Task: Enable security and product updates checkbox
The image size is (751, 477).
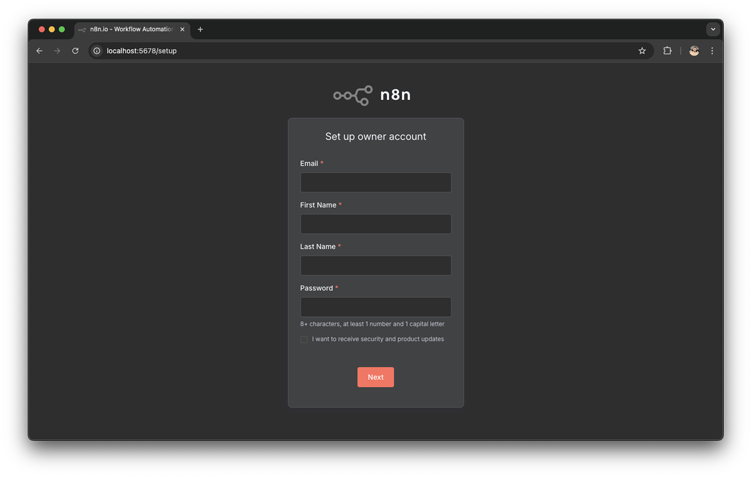Action: click(304, 339)
